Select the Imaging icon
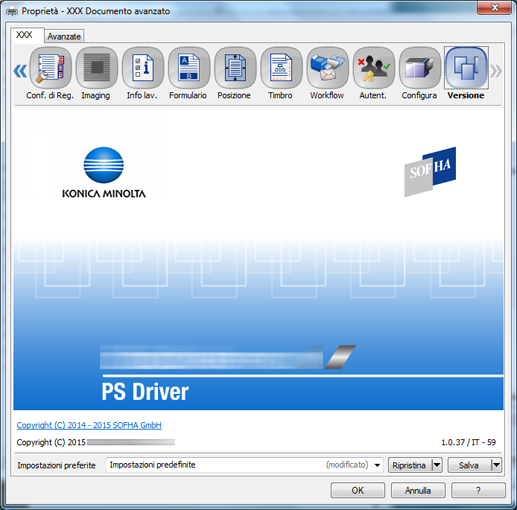 (x=97, y=68)
